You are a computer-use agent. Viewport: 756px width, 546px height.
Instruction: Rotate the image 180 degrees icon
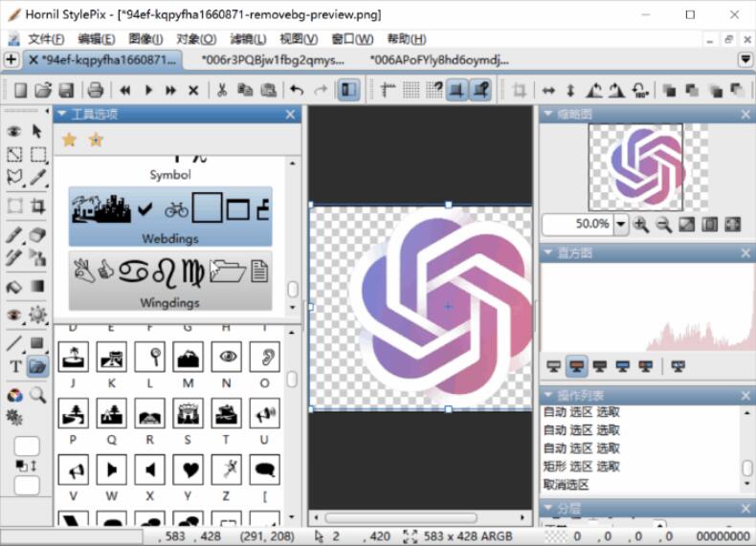640,90
